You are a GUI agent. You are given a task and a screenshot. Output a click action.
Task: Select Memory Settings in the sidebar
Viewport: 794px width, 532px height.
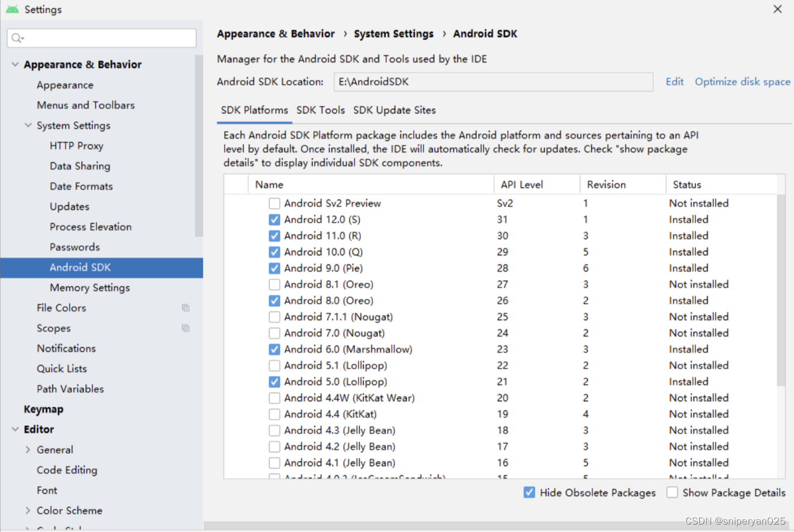(90, 287)
